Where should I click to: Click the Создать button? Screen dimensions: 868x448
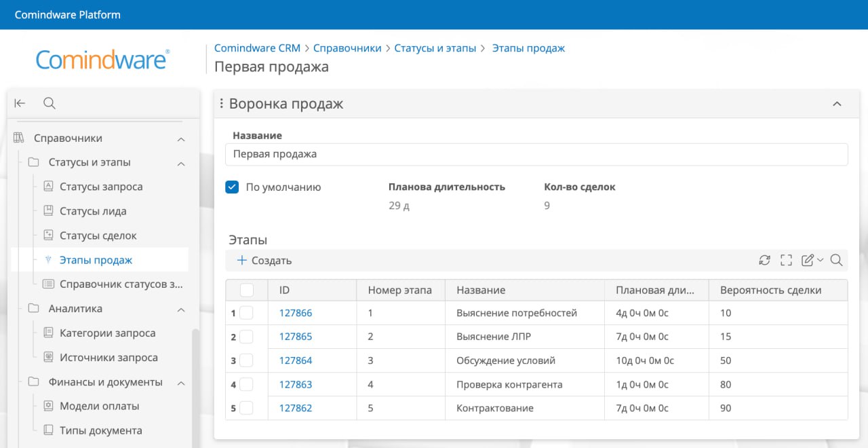pyautogui.click(x=264, y=260)
